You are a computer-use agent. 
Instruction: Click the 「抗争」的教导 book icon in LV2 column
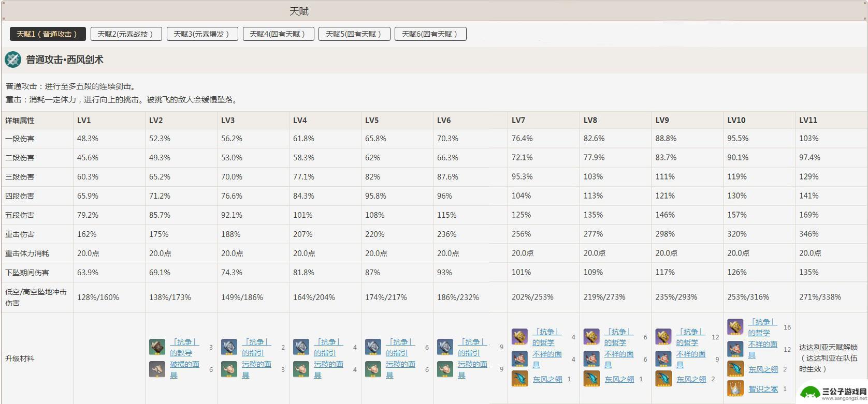click(157, 347)
